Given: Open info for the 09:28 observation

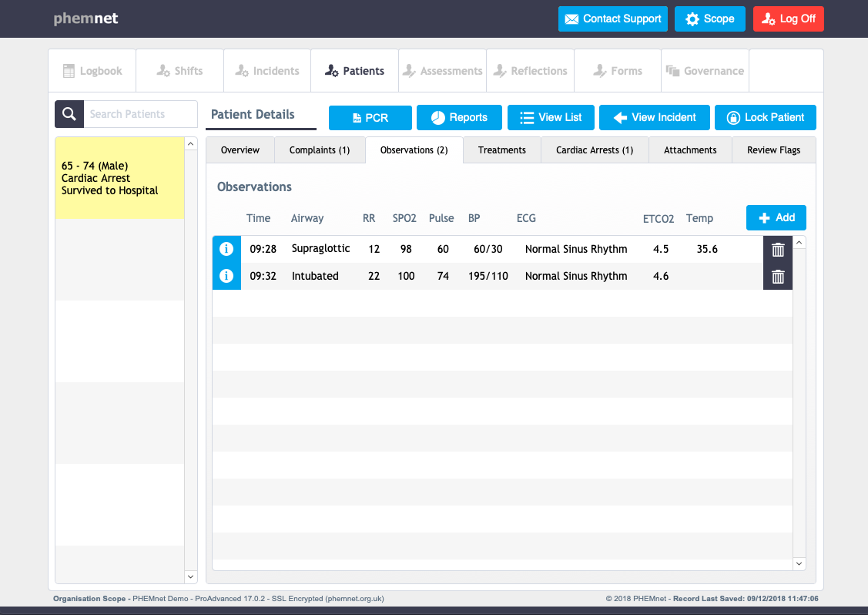Looking at the screenshot, I should [x=226, y=250].
